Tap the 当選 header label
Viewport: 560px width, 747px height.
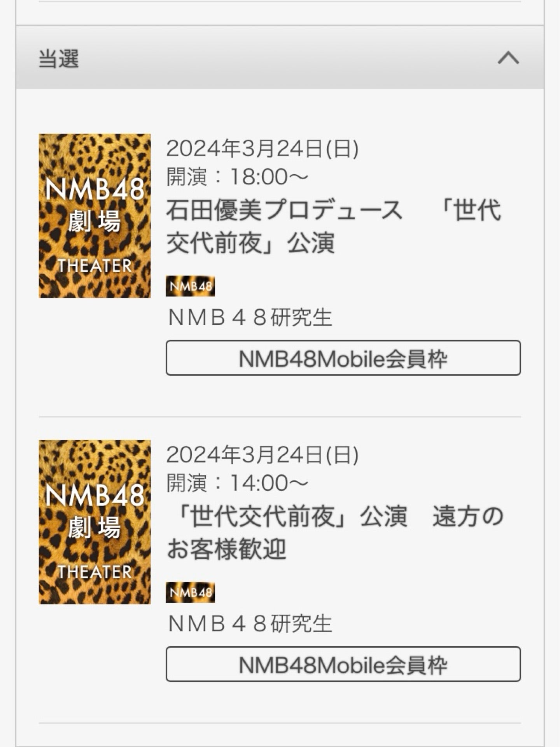click(59, 59)
